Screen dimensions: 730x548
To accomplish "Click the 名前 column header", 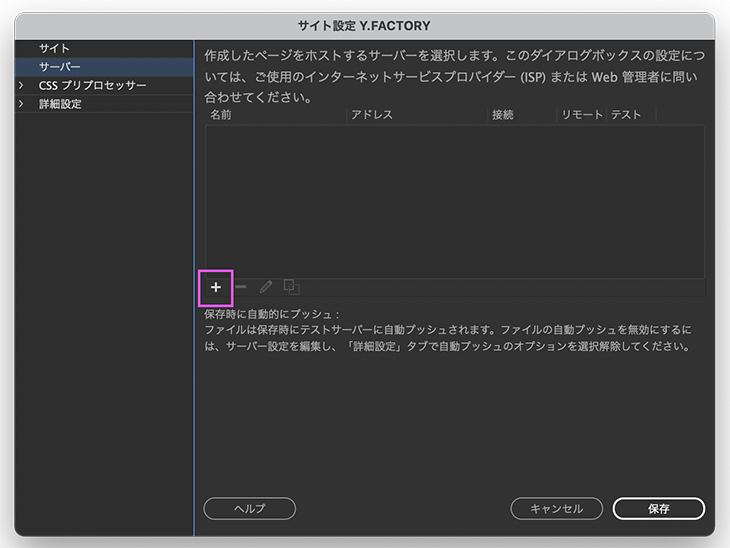I will pyautogui.click(x=276, y=115).
